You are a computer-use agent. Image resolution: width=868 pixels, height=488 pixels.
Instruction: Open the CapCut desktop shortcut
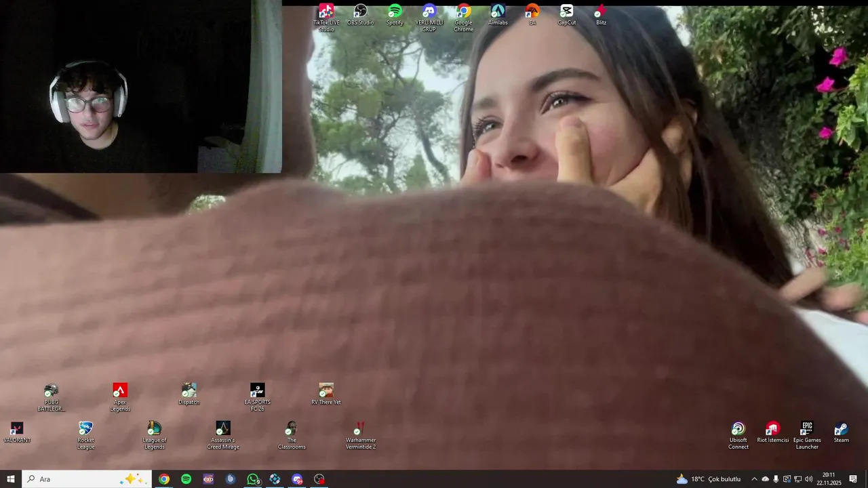point(567,15)
